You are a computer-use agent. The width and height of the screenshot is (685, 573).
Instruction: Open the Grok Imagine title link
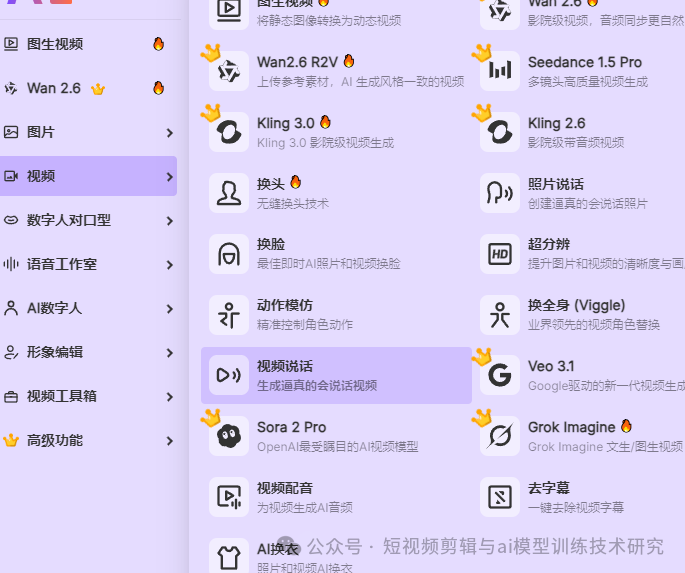tap(571, 427)
